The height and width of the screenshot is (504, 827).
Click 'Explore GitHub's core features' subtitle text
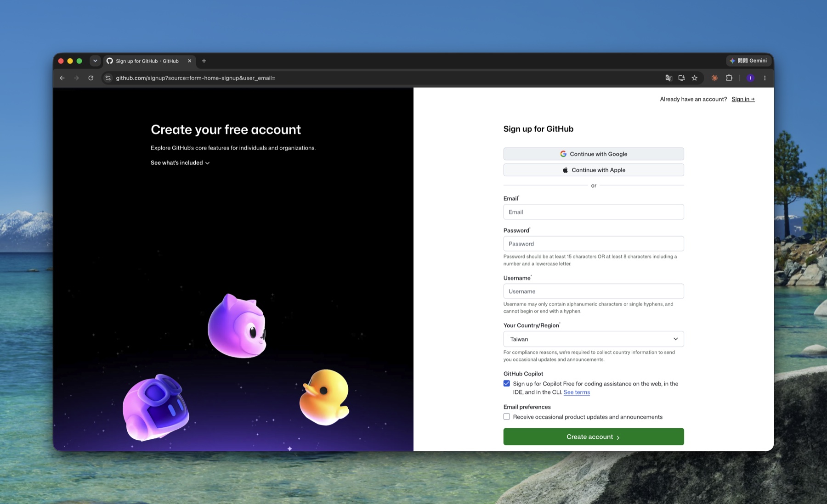[x=233, y=148]
